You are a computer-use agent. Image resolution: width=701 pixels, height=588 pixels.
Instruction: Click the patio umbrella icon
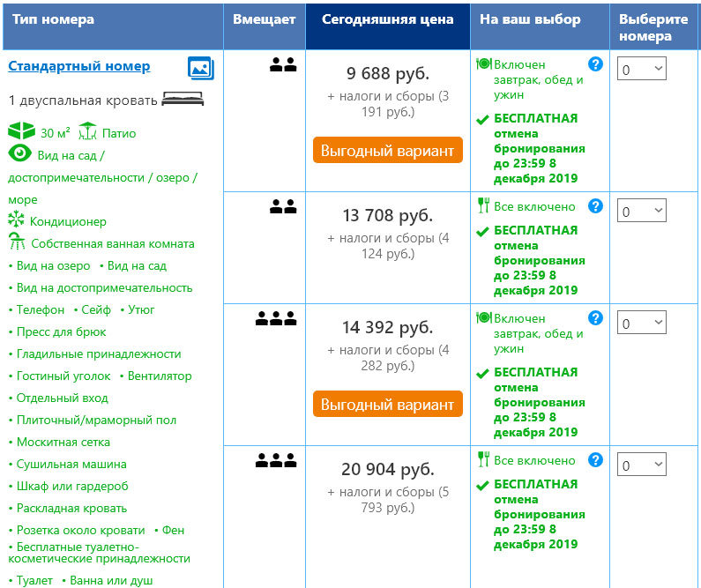87,131
